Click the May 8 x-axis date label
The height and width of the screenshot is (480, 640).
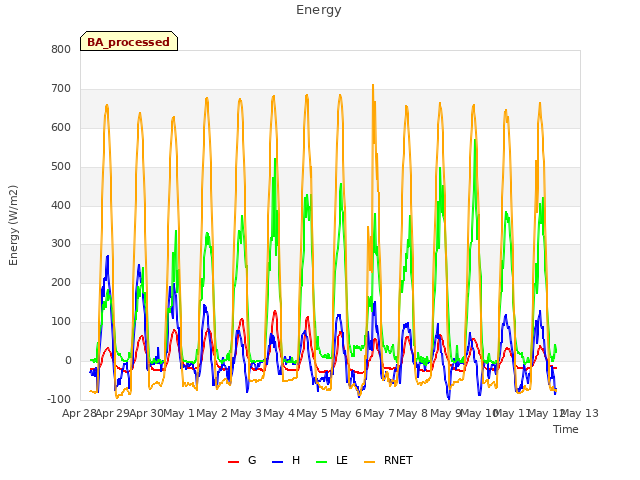point(412,414)
